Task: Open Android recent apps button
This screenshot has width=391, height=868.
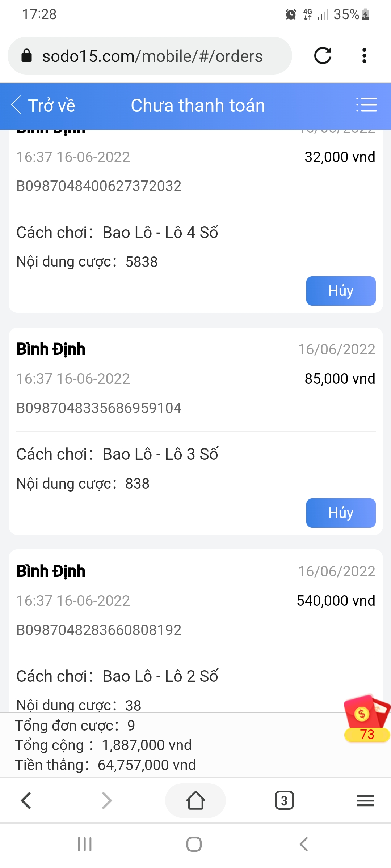Action: pos(85,844)
